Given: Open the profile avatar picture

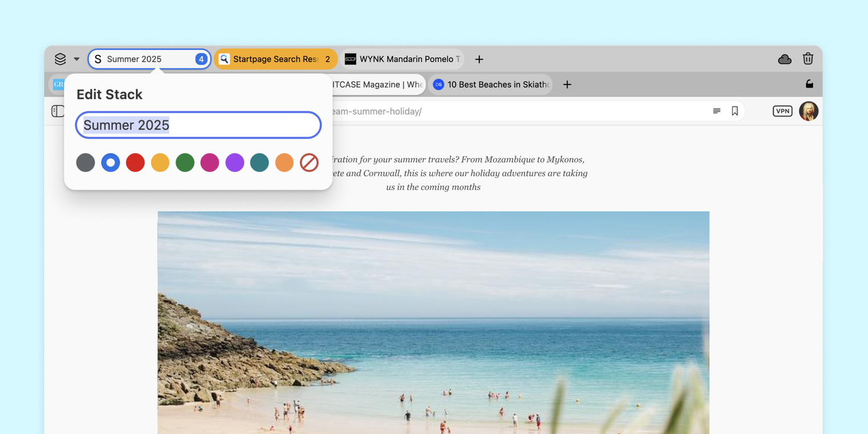Looking at the screenshot, I should pos(809,111).
